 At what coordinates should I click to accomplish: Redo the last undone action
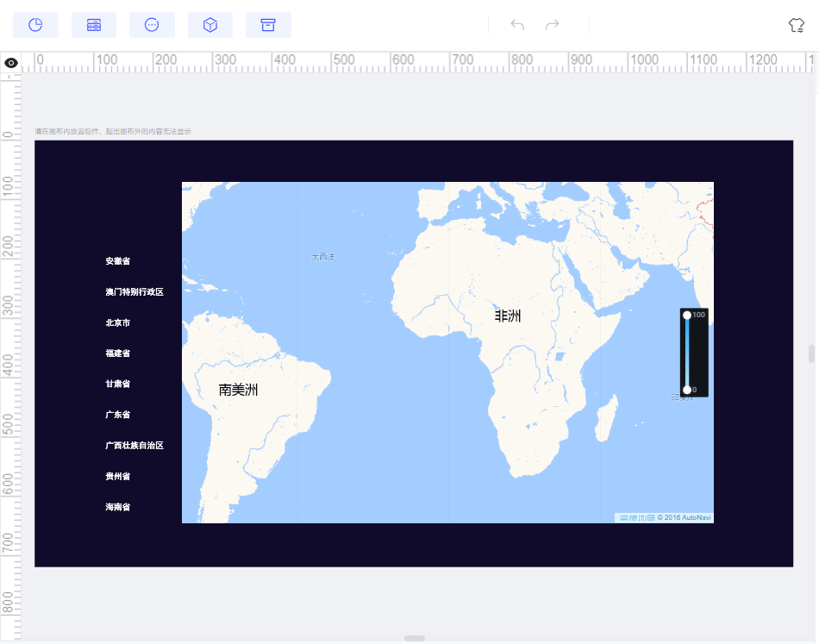[552, 24]
